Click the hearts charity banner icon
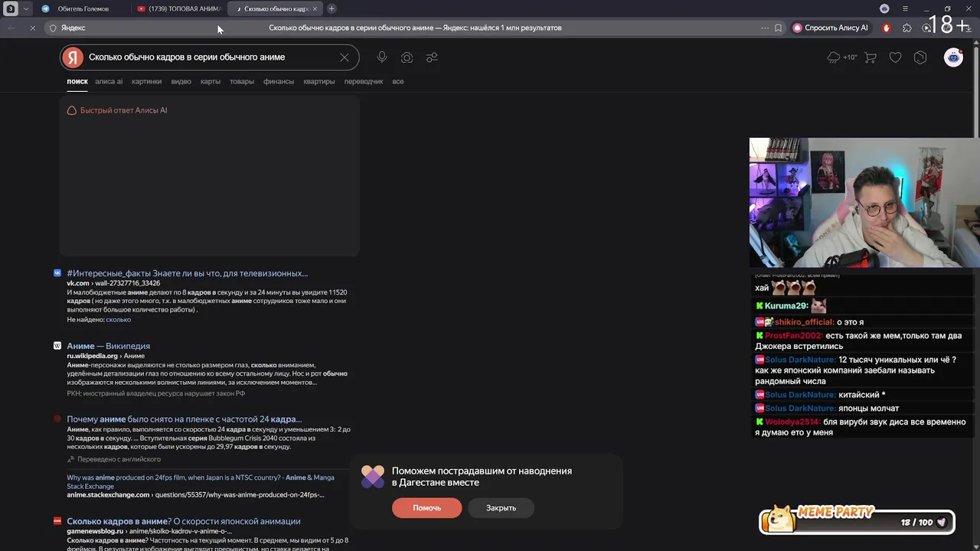Screen dimensions: 980x551 coord(373,476)
